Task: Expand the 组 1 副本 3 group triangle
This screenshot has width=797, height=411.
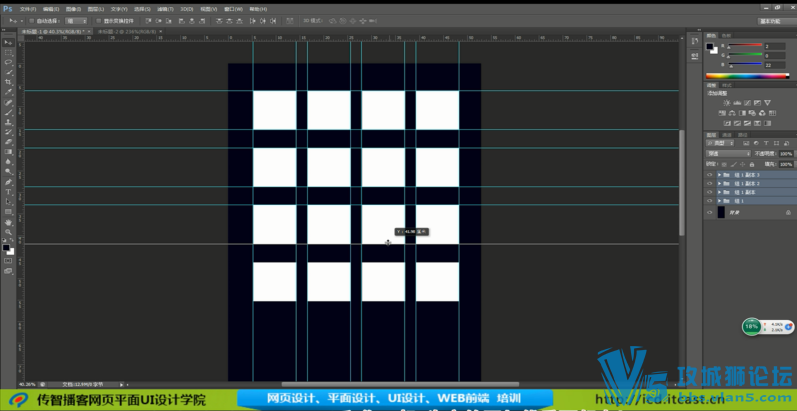Action: [x=719, y=174]
